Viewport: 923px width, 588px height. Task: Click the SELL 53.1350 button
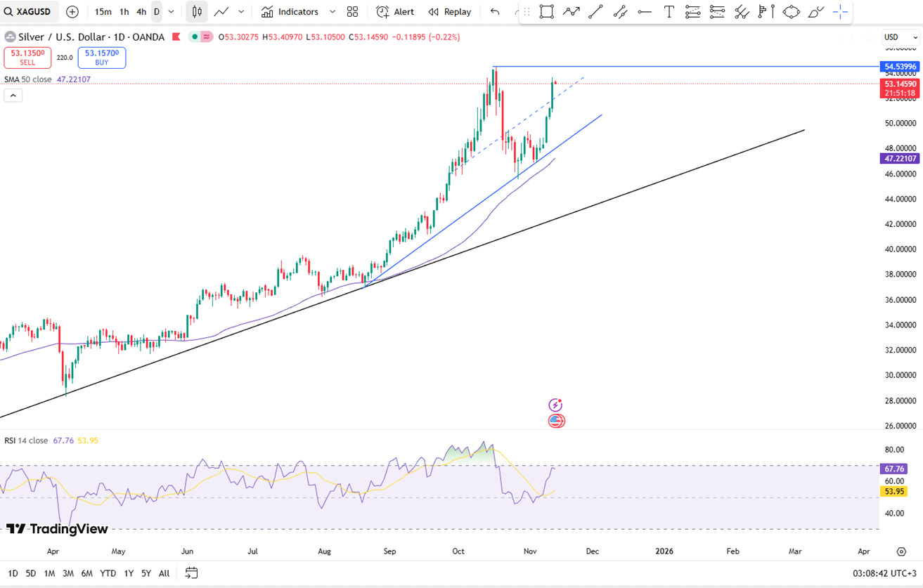tap(27, 58)
